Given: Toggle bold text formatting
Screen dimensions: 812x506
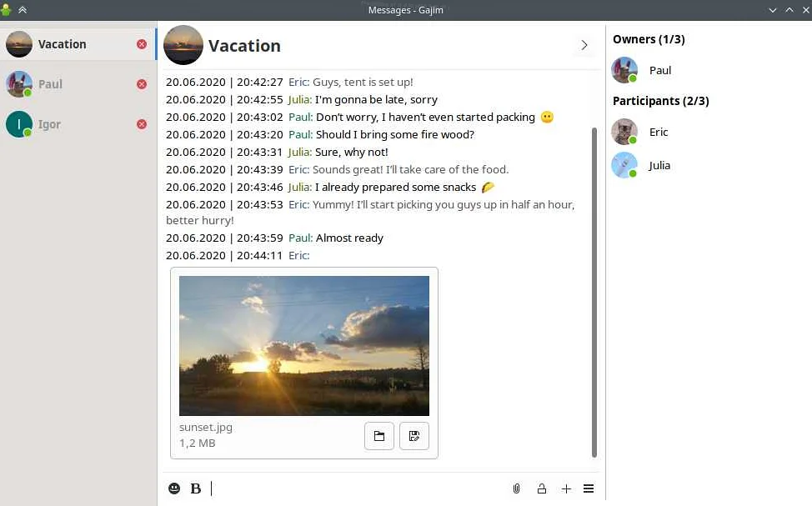Looking at the screenshot, I should 196,488.
